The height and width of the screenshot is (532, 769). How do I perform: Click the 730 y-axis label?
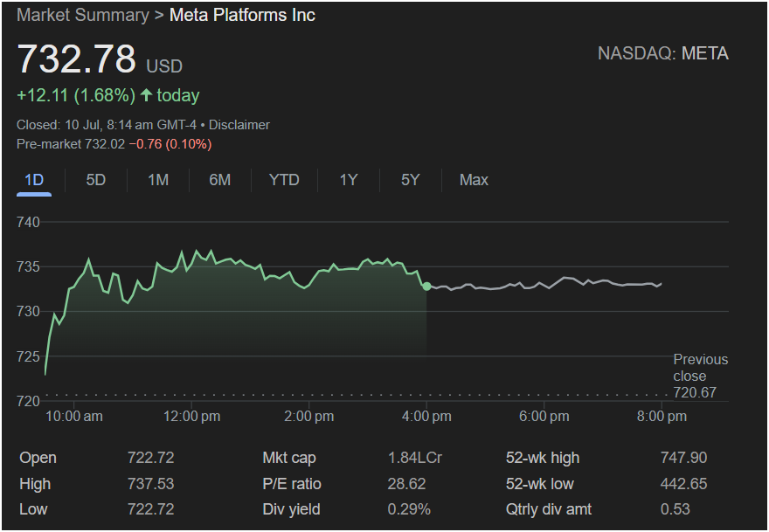tap(28, 312)
